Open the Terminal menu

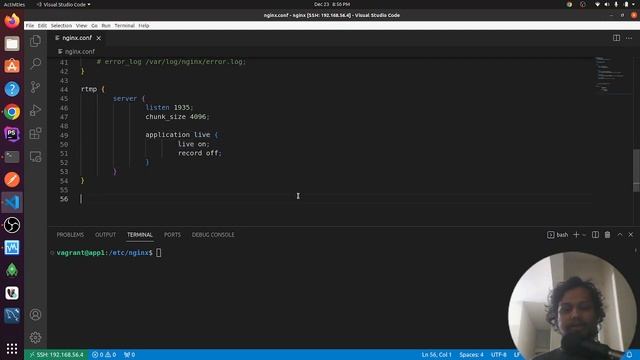124,25
